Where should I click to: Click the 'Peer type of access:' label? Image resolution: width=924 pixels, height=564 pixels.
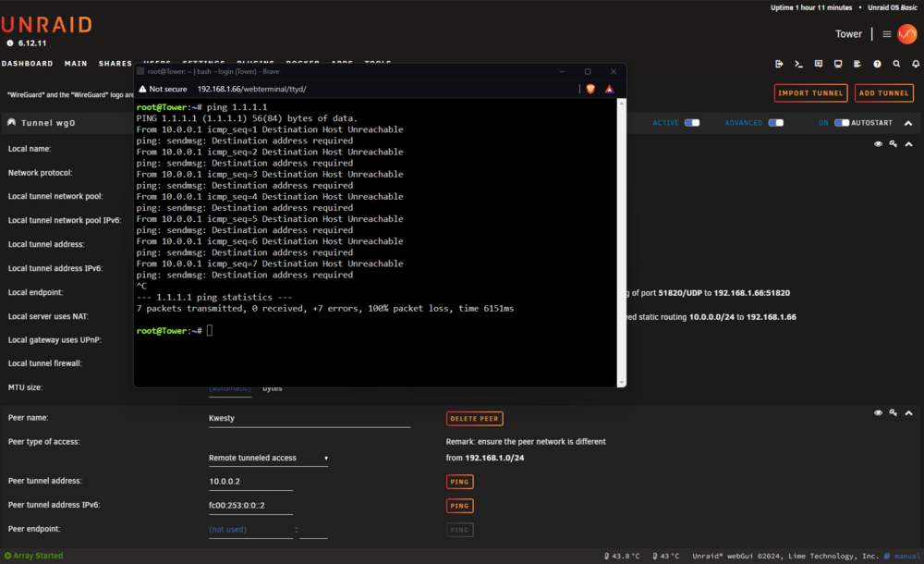click(43, 442)
